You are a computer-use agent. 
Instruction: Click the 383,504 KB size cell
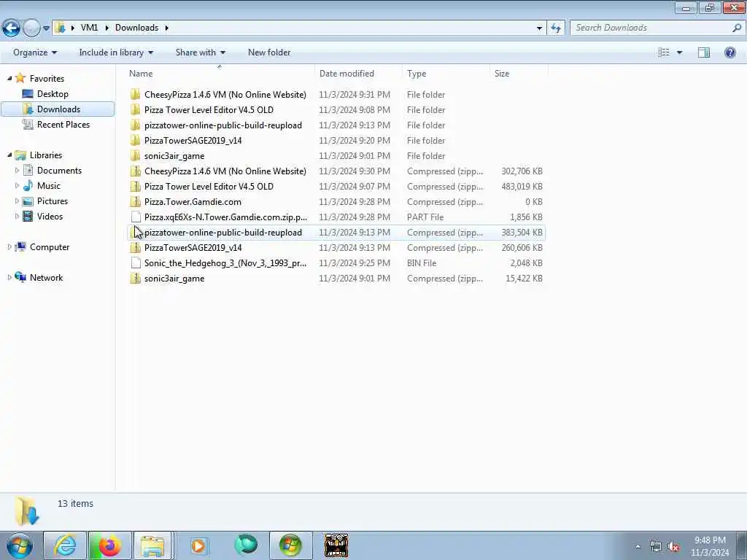click(x=522, y=233)
